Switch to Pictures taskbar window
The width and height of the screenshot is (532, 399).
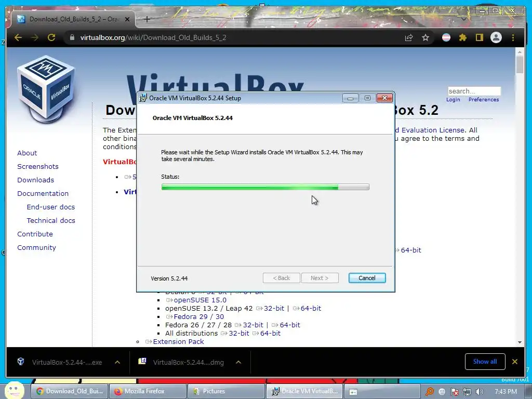227,391
